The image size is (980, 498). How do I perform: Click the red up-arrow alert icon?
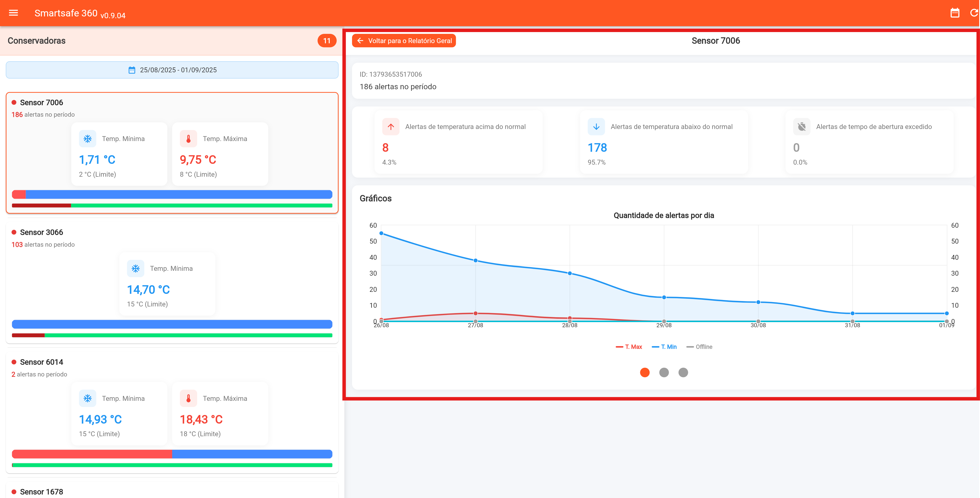(x=391, y=127)
